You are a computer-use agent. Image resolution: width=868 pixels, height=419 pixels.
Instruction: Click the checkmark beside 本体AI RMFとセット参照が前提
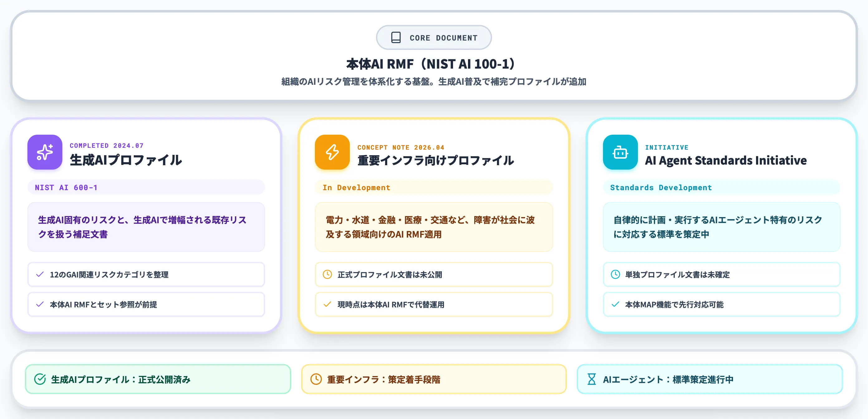tap(40, 304)
